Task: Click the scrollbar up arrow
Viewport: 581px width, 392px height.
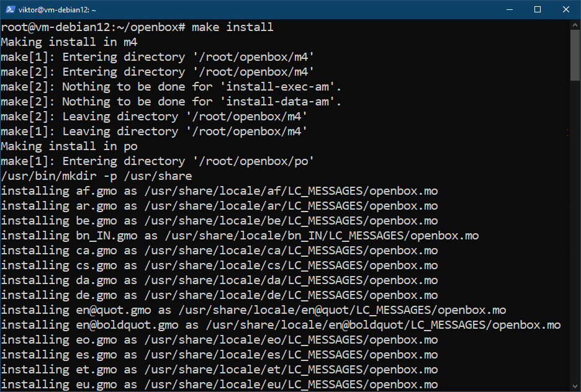Action: (x=575, y=25)
